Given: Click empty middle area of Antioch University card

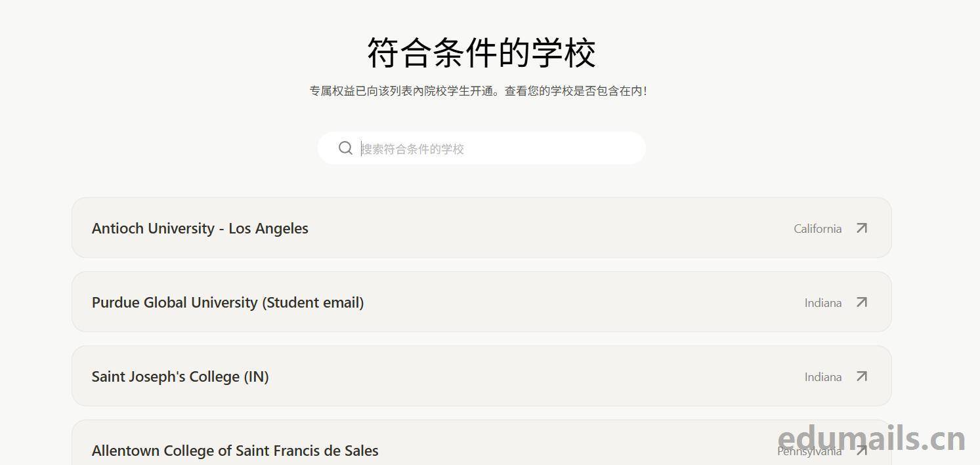Looking at the screenshot, I should [x=551, y=228].
